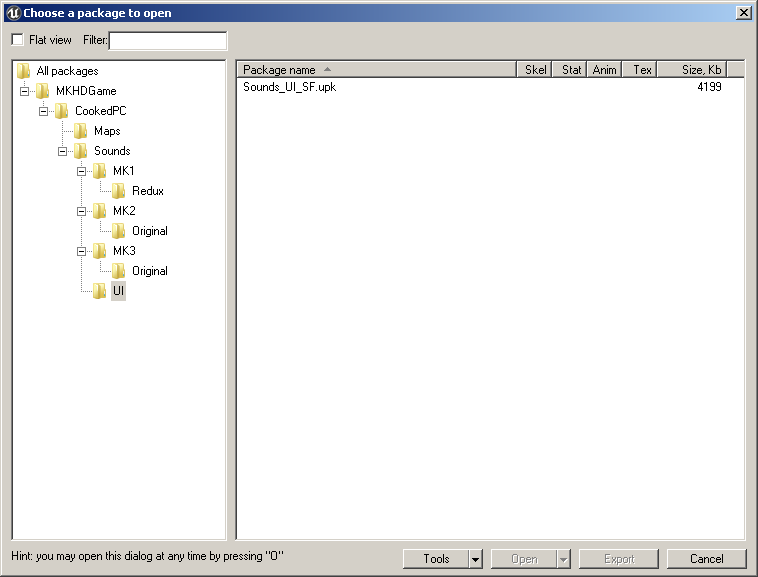Screen dimensions: 758x577
Task: Click the Sounds folder icon
Action: (80, 151)
